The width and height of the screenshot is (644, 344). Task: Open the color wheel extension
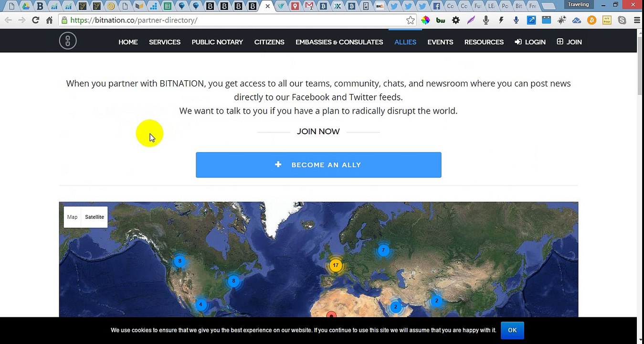(425, 20)
